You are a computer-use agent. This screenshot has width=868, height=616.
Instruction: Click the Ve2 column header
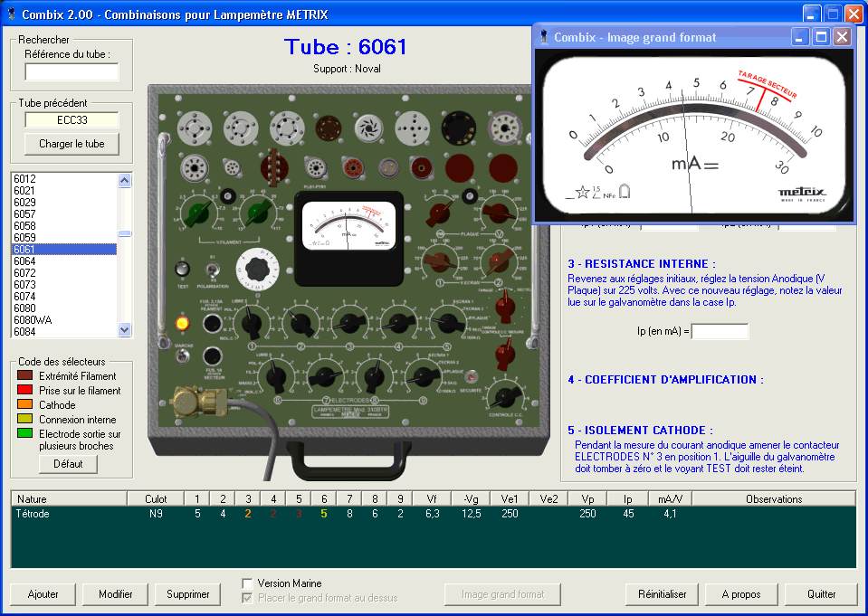pos(548,499)
